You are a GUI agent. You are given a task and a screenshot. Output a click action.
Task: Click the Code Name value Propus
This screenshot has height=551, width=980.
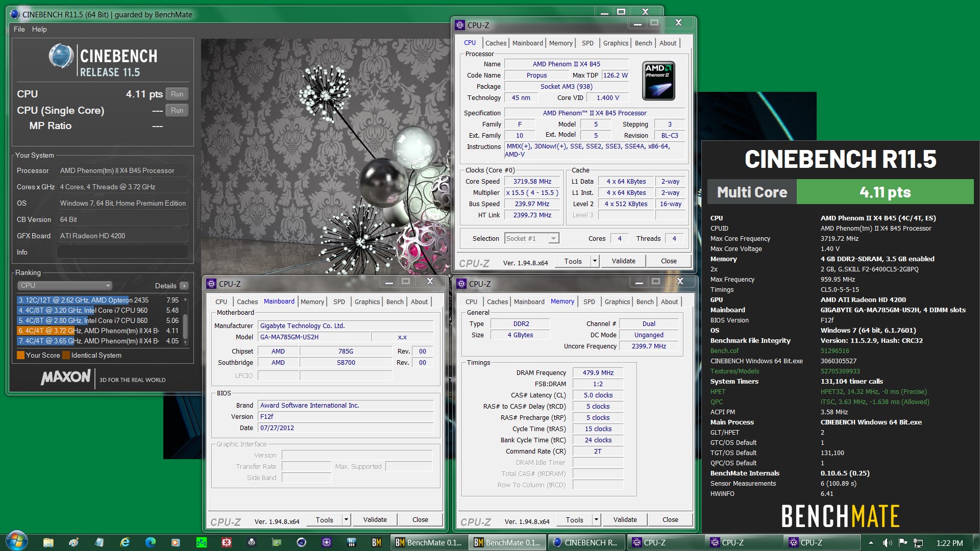(x=536, y=76)
